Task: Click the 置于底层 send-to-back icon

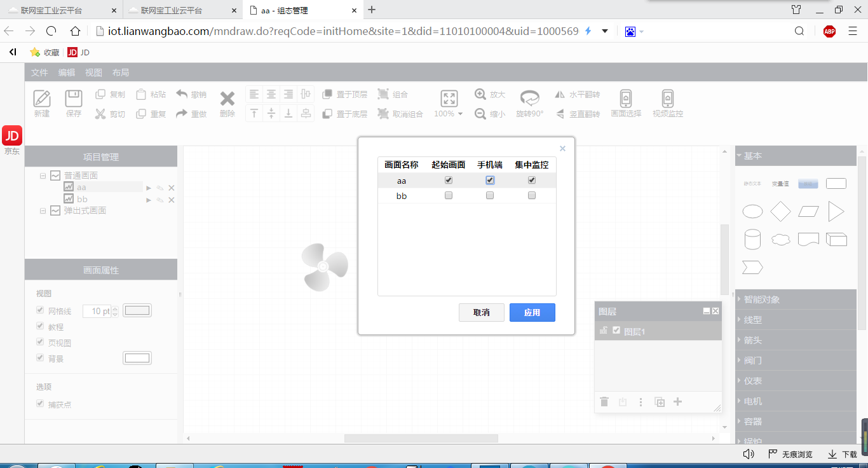Action: [x=327, y=114]
